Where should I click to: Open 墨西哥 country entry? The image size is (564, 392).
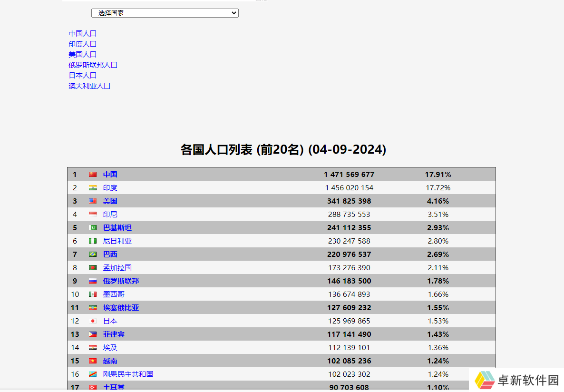(114, 294)
